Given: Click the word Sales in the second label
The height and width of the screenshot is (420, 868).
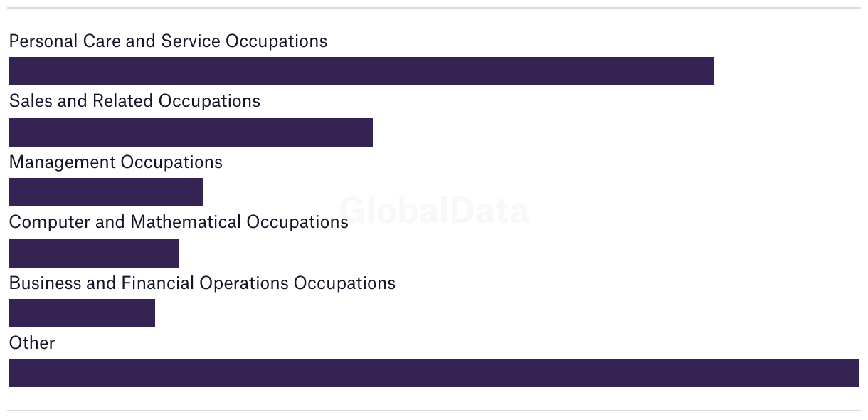Looking at the screenshot, I should point(31,101).
